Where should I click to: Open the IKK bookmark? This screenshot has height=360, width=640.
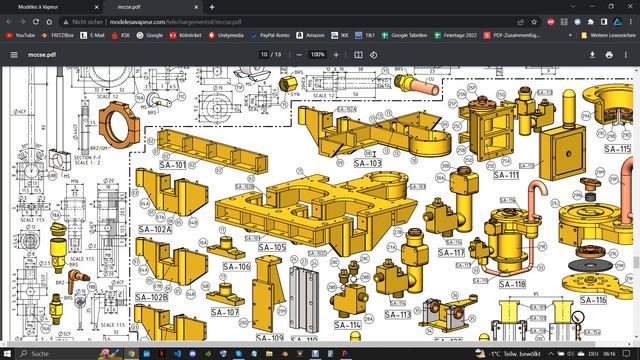(340, 36)
